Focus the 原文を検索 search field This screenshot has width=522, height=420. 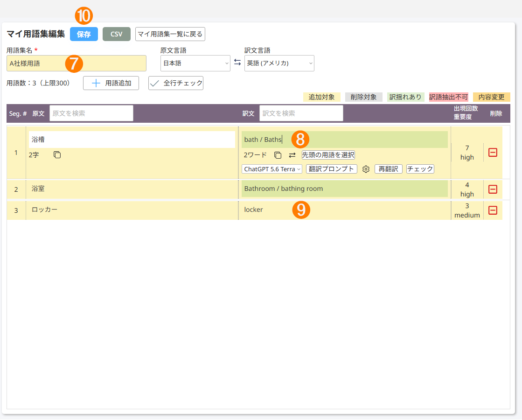point(91,113)
